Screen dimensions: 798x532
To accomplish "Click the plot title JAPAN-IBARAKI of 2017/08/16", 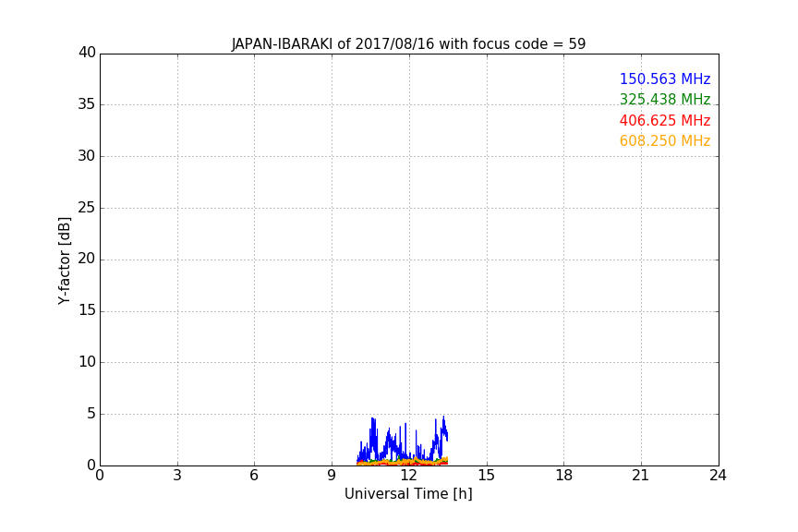I will 408,43.
